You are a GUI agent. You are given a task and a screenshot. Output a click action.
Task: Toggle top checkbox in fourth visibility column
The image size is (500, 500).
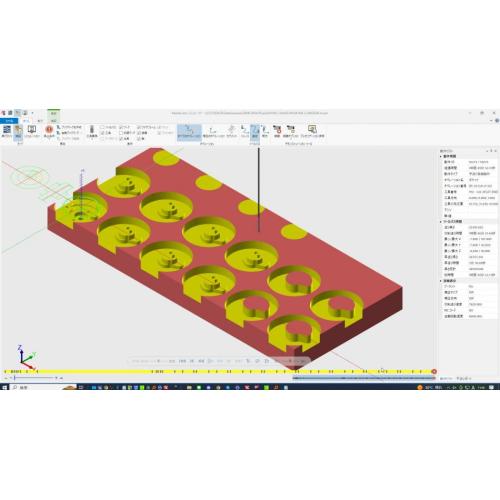159,127
